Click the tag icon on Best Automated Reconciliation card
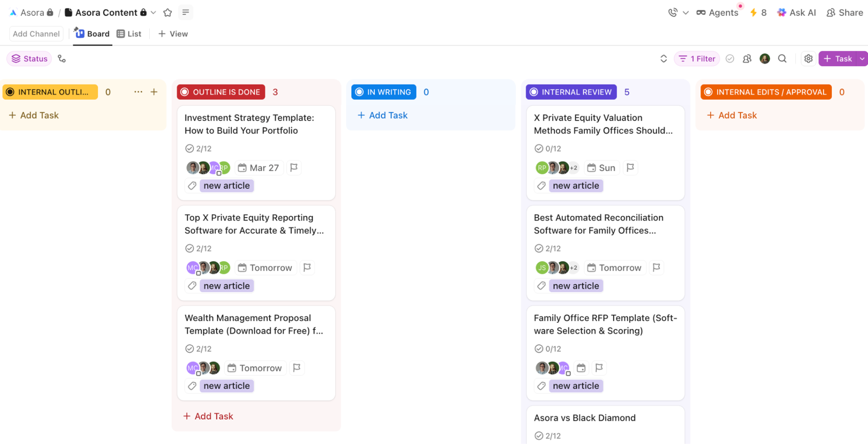Viewport: 868px width, 444px height. pyautogui.click(x=541, y=286)
